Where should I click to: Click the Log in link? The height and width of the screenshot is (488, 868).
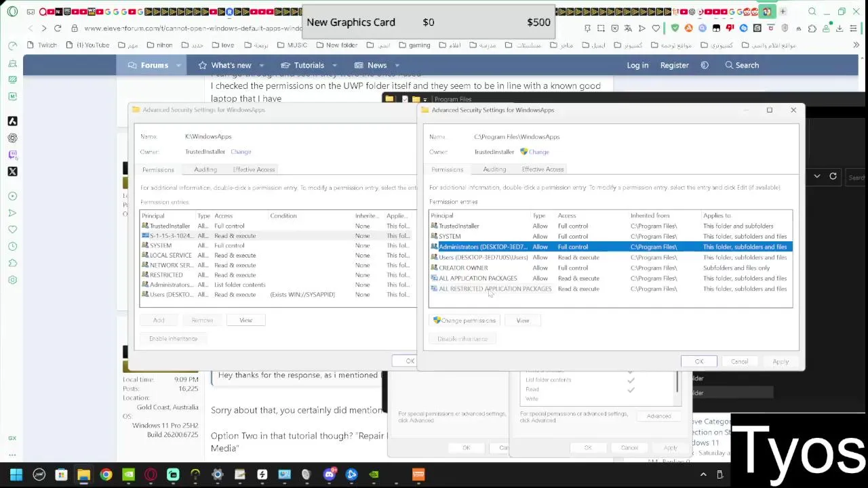[x=637, y=65]
